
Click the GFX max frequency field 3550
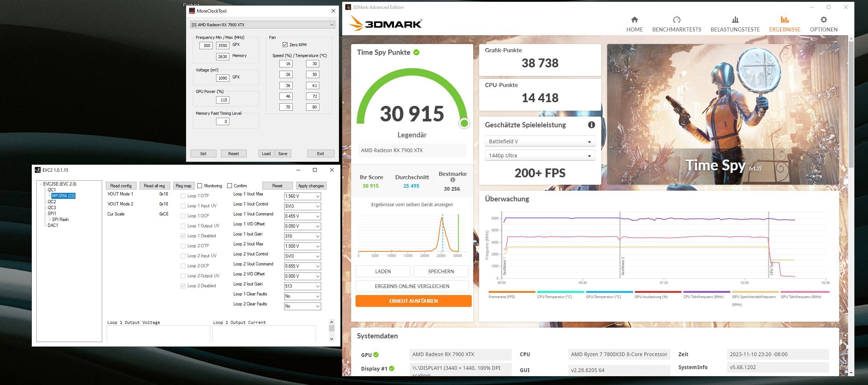(x=222, y=46)
